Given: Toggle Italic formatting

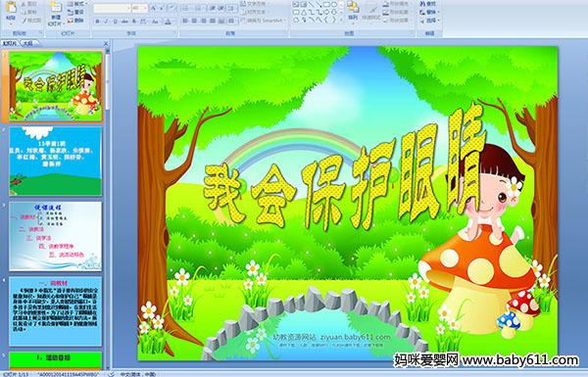Looking at the screenshot, I should tap(106, 22).
